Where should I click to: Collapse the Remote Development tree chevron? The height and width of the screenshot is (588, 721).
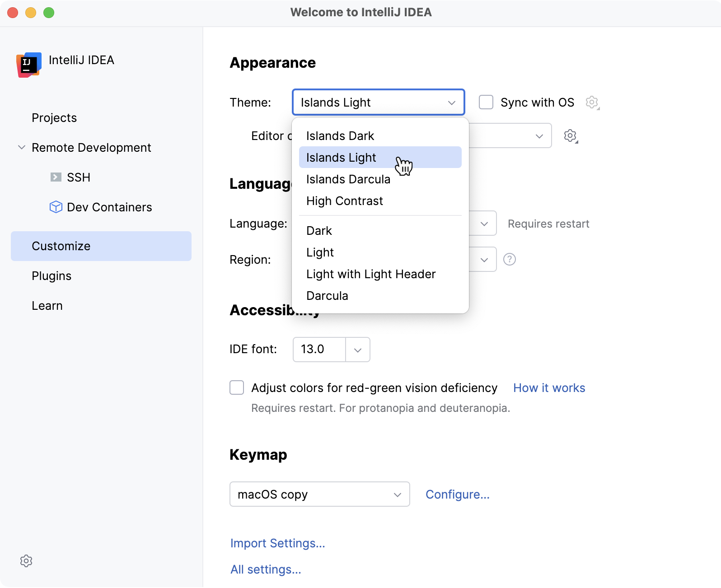coord(21,147)
